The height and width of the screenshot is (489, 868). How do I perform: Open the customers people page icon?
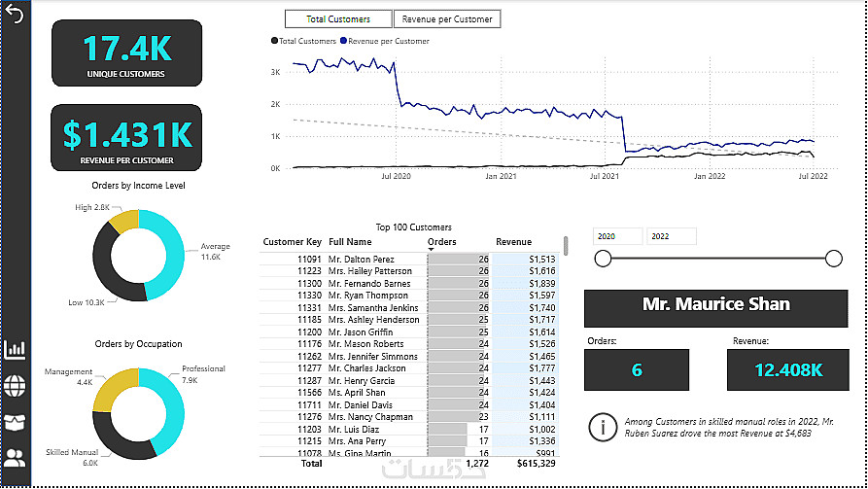point(15,458)
